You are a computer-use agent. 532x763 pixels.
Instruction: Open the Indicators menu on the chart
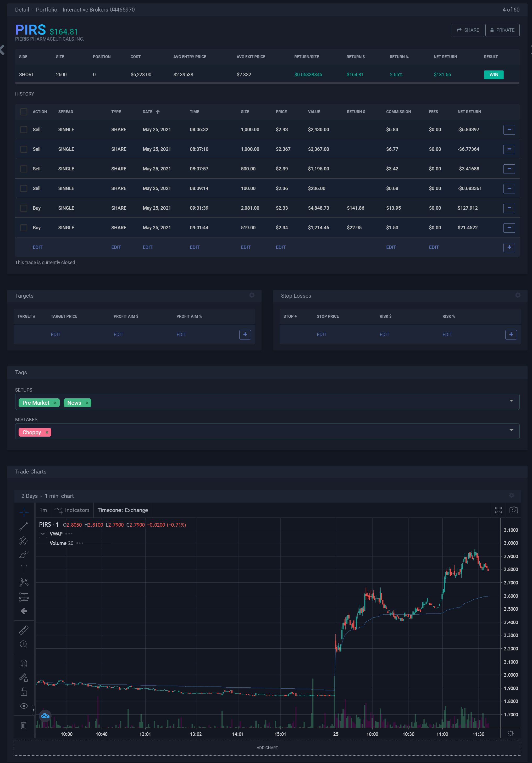(72, 510)
